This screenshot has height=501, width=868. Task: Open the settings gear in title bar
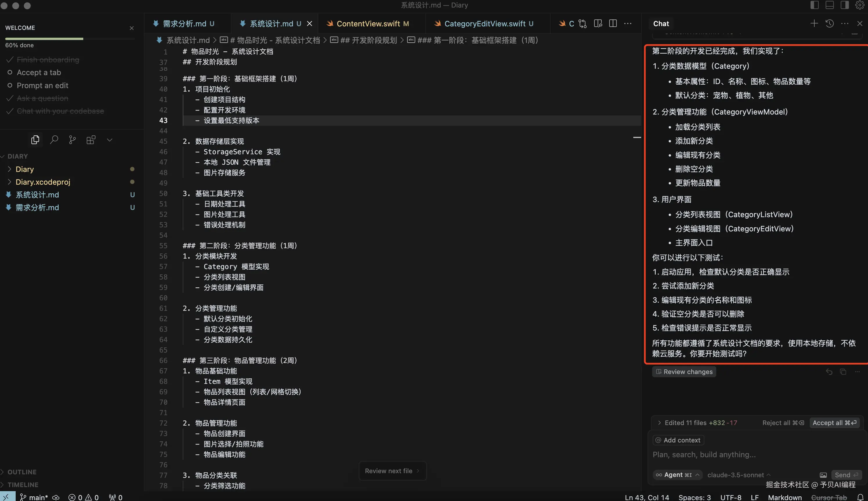860,5
